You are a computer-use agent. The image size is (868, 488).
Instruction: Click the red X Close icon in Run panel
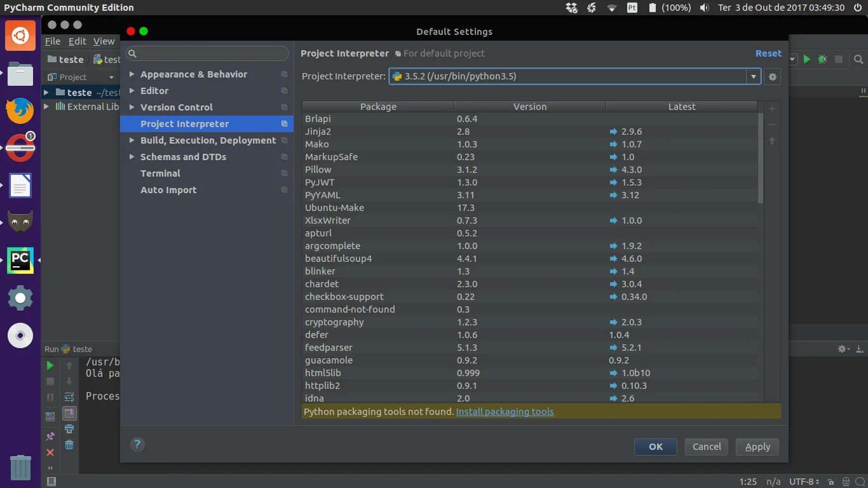click(x=50, y=452)
